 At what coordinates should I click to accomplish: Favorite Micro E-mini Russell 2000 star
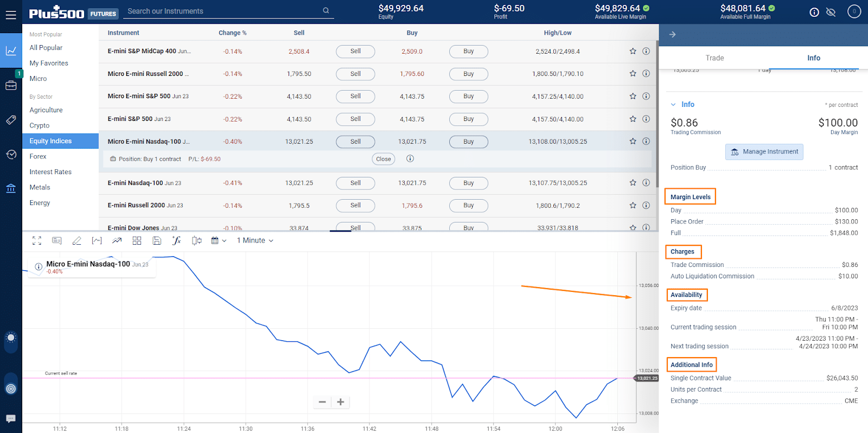(x=633, y=74)
